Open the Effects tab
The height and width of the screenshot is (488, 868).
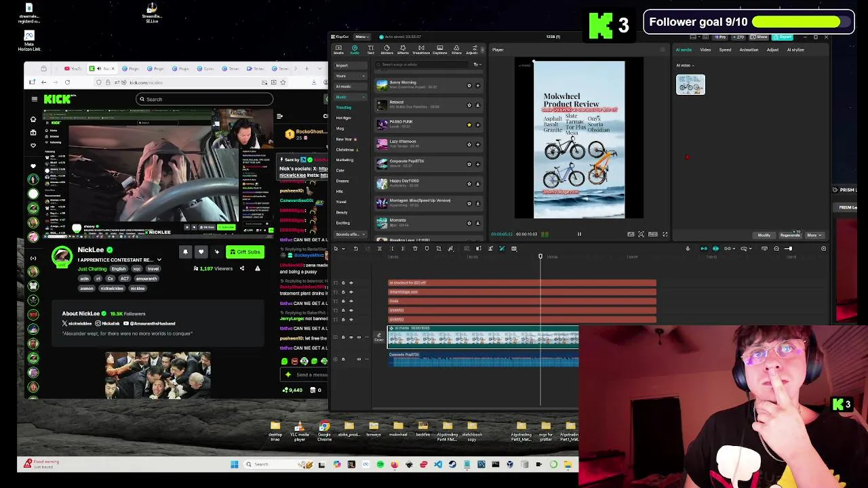pos(403,49)
